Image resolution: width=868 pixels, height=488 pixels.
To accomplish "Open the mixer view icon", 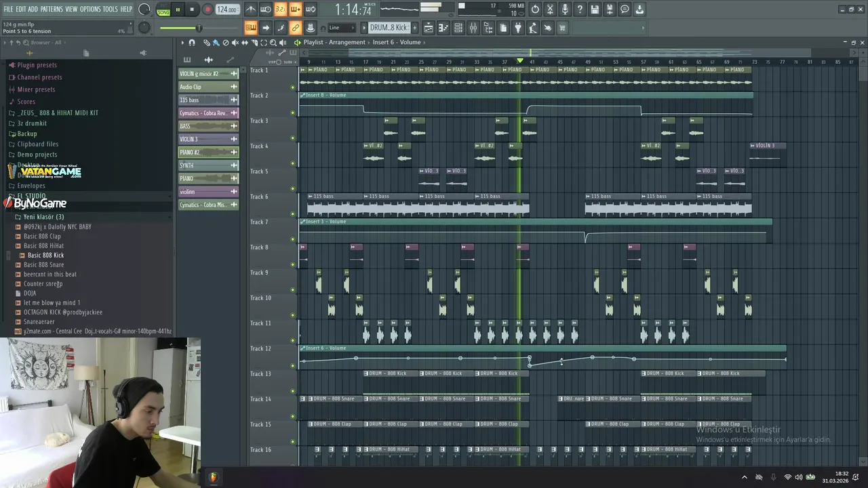I will [x=473, y=28].
